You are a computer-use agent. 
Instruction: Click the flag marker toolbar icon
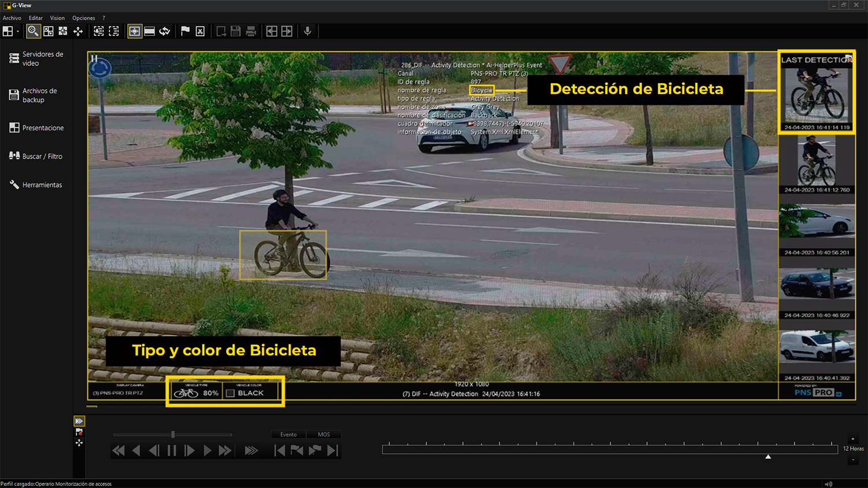185,31
